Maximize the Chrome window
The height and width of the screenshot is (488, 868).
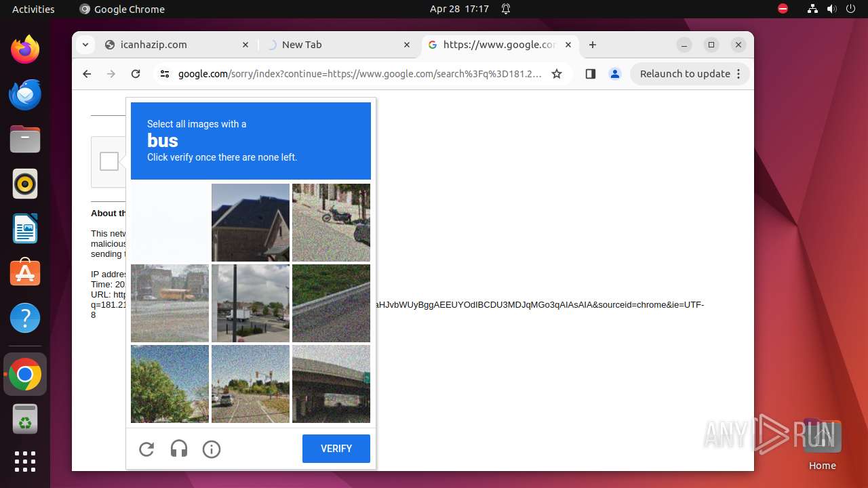711,45
